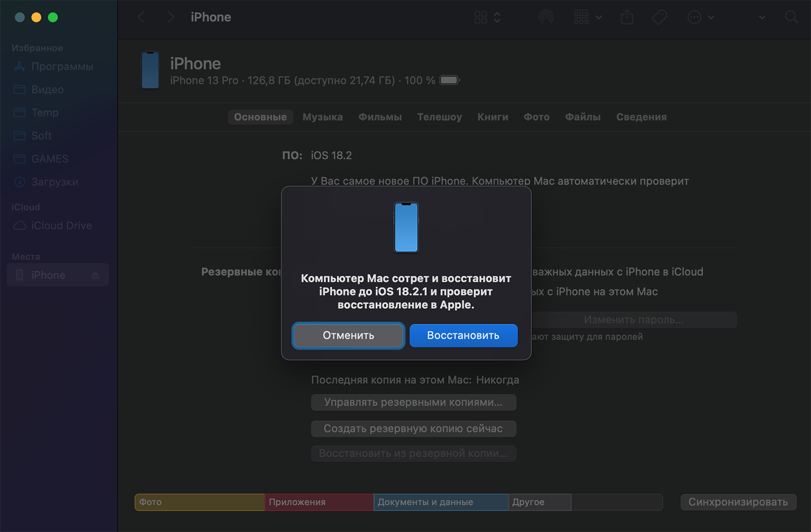The width and height of the screenshot is (811, 532).
Task: Select Документы и данные storage segment
Action: coord(441,502)
